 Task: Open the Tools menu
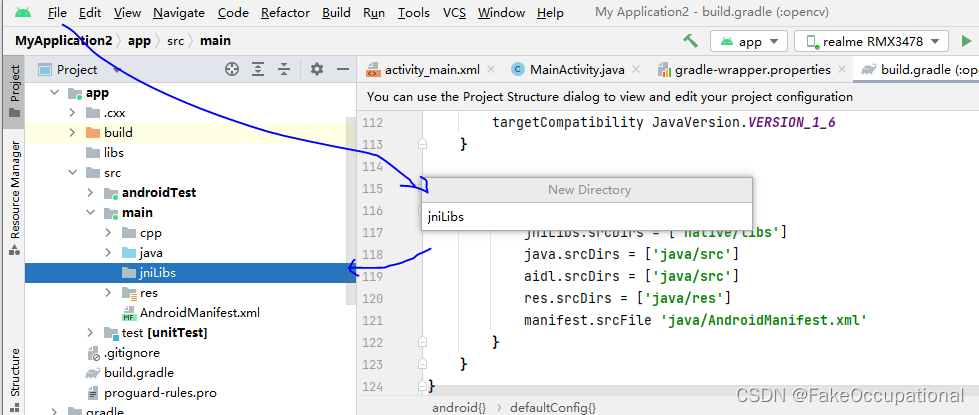pos(413,12)
